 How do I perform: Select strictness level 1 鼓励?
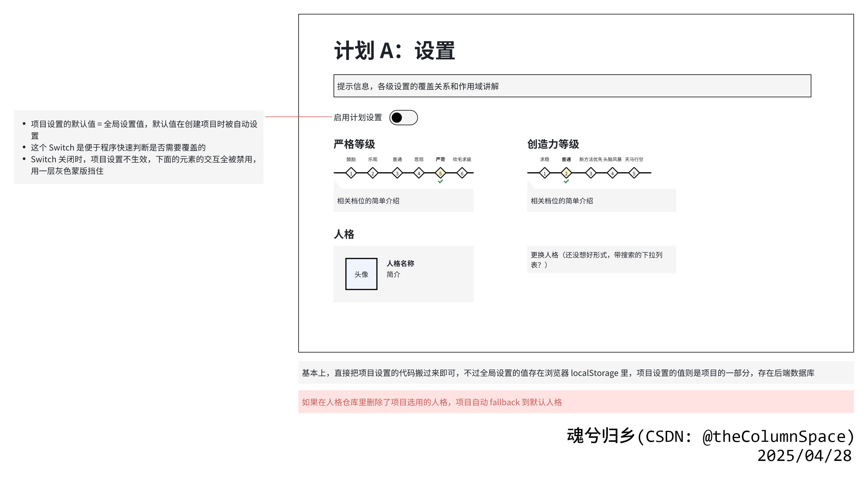click(x=351, y=173)
